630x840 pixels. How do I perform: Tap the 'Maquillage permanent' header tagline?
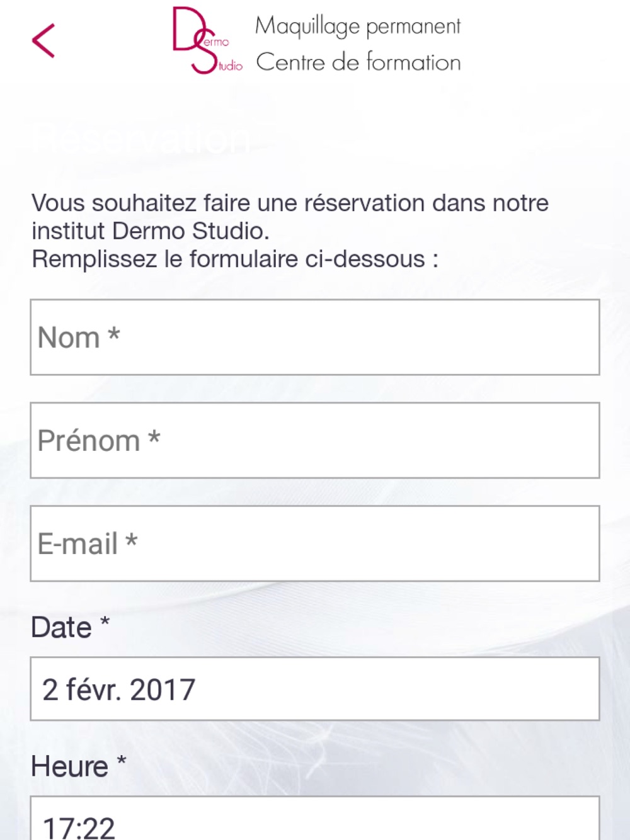tap(358, 26)
